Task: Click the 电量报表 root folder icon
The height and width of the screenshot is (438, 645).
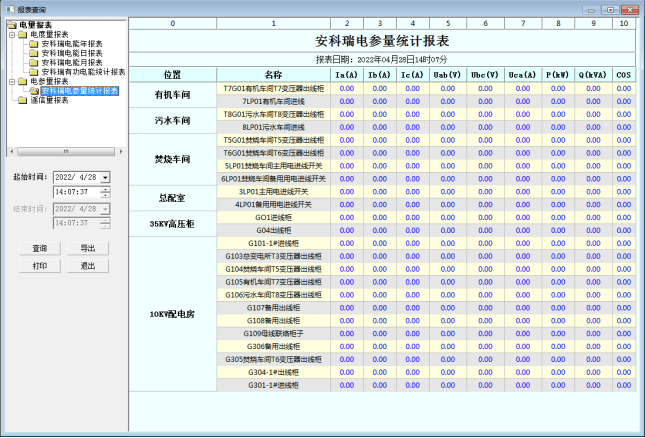Action: coord(12,25)
